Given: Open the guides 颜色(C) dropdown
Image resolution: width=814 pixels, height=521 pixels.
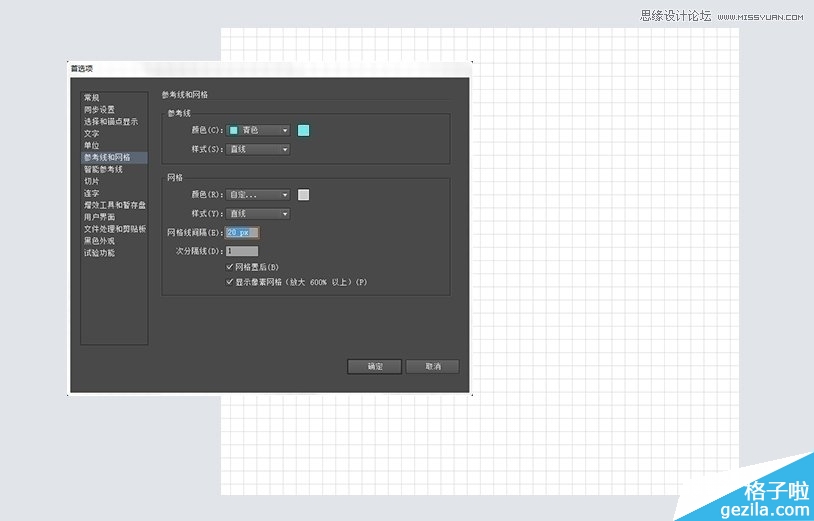Looking at the screenshot, I should pos(259,130).
